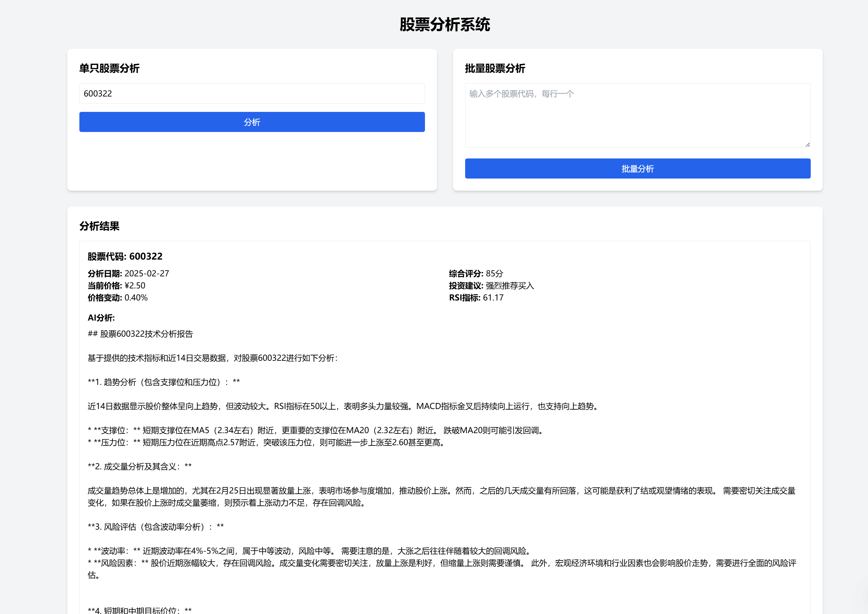Click the 分析结果 section heading
The height and width of the screenshot is (614, 868).
99,226
